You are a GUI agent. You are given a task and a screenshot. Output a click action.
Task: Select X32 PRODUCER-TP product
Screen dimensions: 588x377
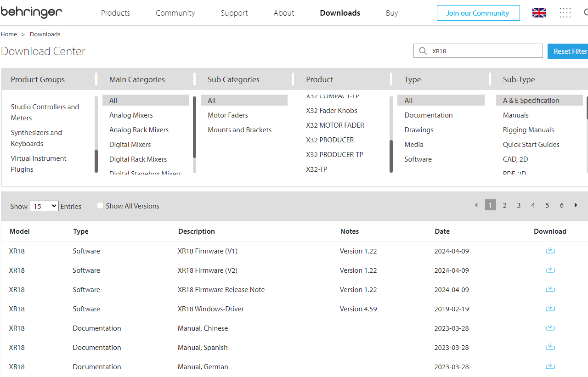click(334, 155)
